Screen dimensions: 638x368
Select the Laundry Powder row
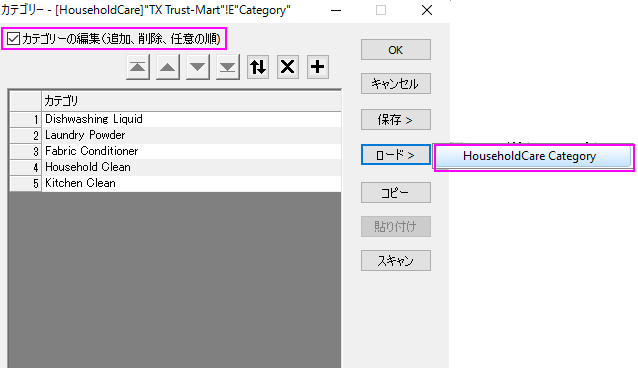point(191,135)
